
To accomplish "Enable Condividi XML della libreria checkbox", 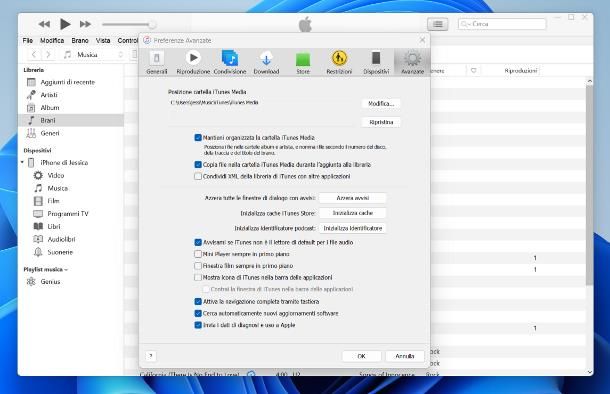I will click(198, 177).
